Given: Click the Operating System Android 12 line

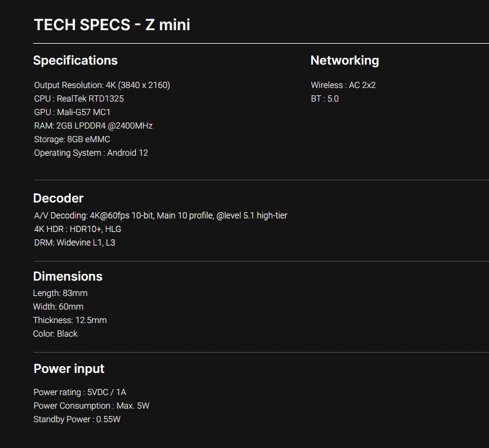Looking at the screenshot, I should (x=91, y=153).
